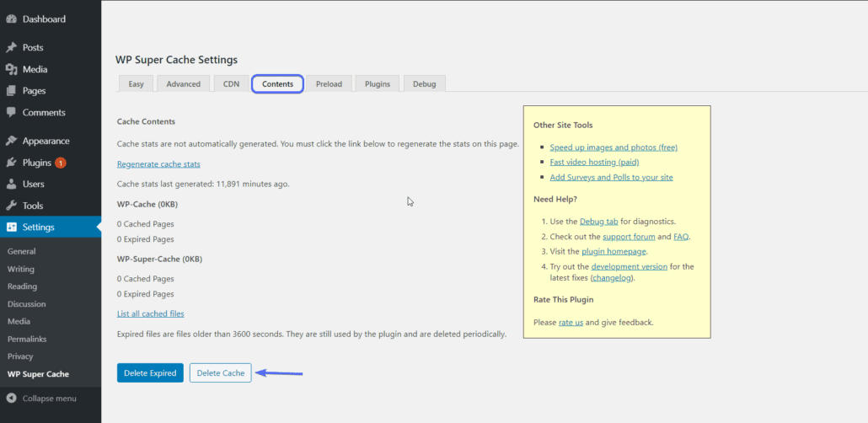Click the Dashboard gauge icon
The height and width of the screenshot is (423, 868).
pyautogui.click(x=11, y=19)
